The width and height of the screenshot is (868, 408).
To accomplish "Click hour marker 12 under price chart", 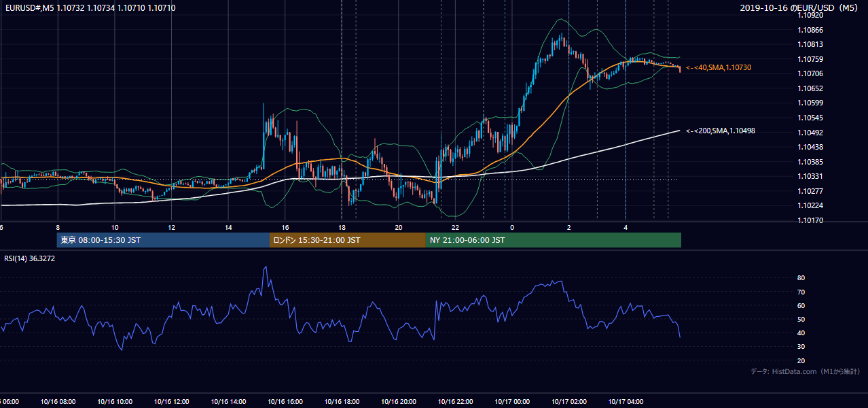I will (171, 227).
